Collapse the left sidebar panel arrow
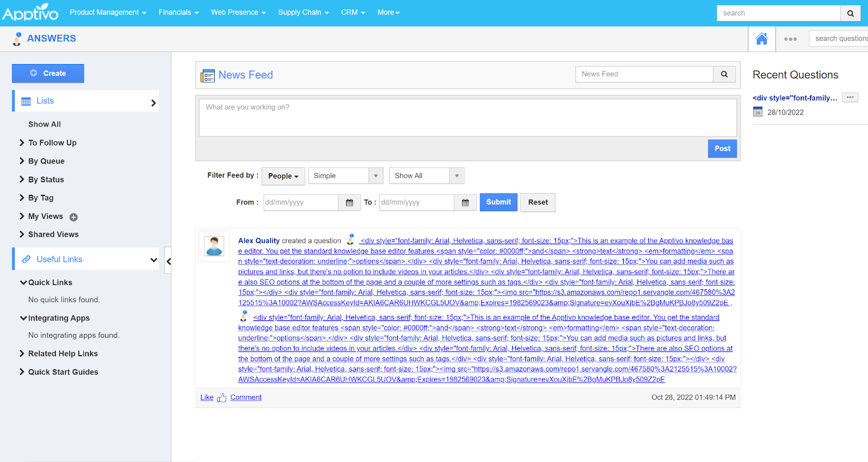 tap(169, 261)
